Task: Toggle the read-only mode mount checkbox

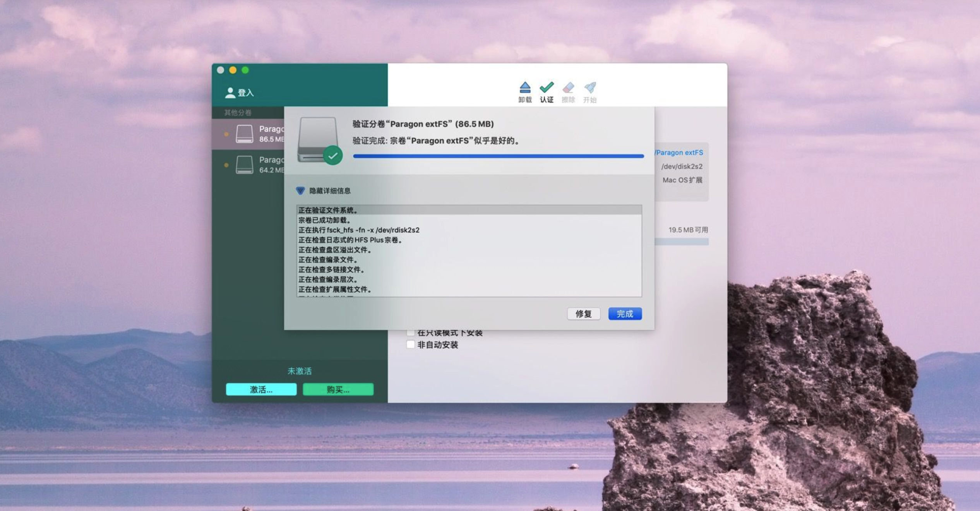Action: (411, 333)
